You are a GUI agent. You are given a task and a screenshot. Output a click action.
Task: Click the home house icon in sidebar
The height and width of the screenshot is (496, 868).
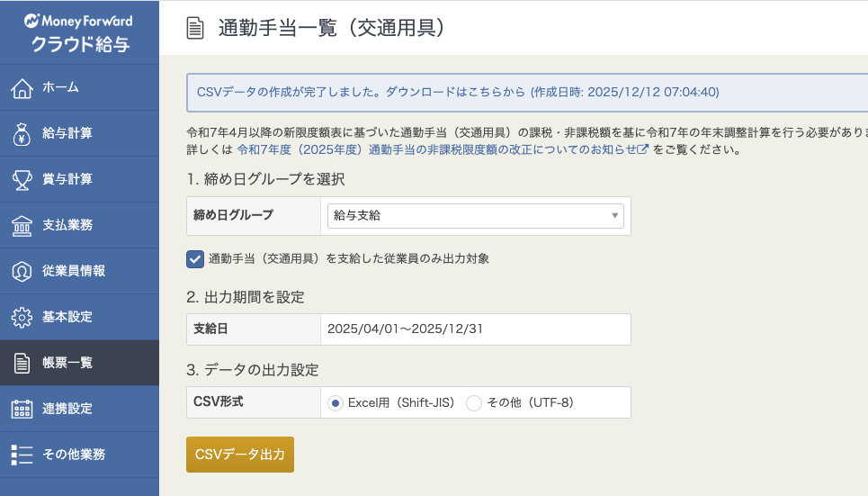click(22, 87)
